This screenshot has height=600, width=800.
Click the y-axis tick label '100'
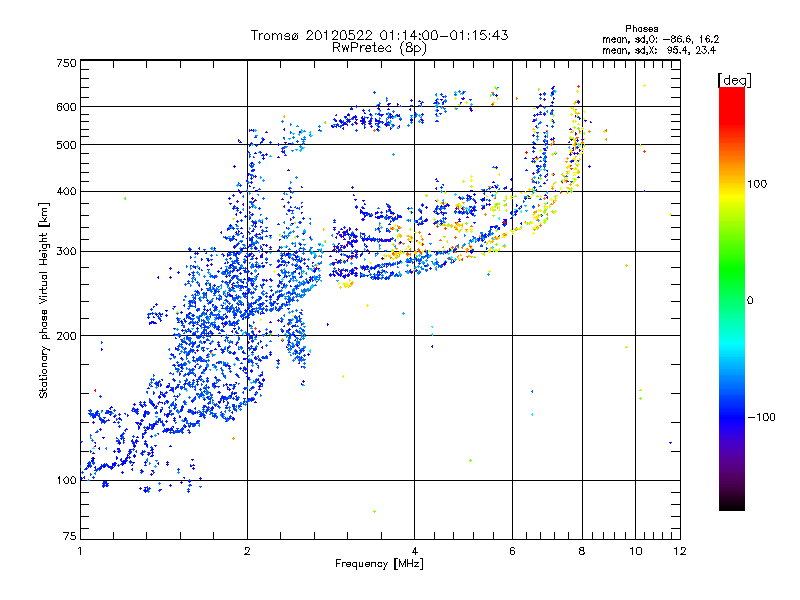66,481
